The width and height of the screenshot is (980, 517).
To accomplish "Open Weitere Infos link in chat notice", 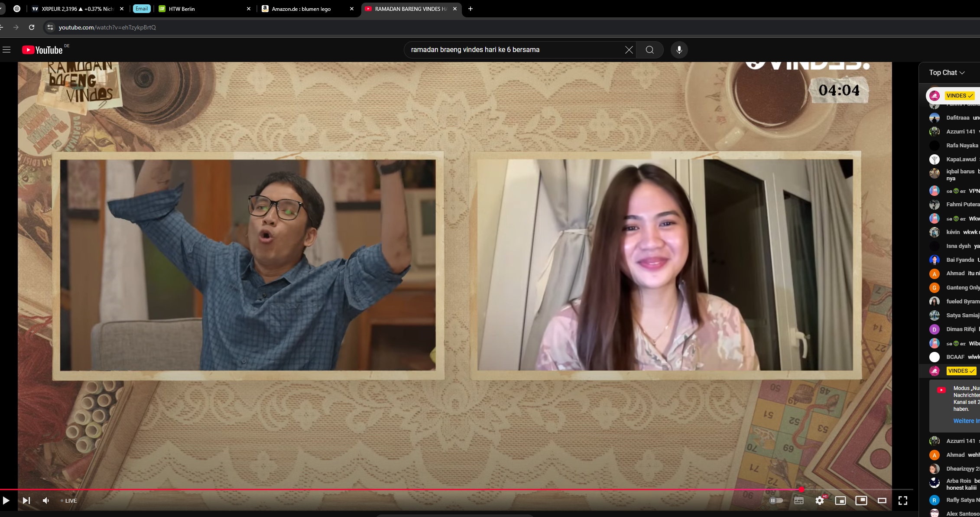I will click(x=967, y=421).
